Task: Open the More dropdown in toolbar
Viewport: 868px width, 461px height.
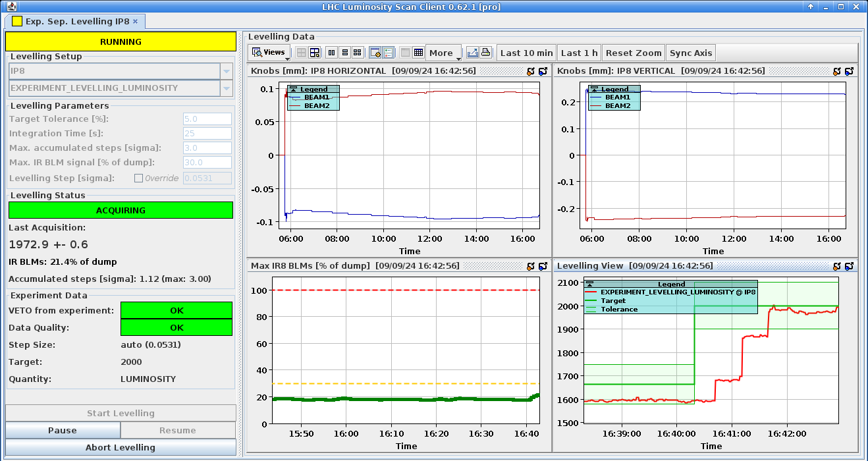Action: (x=444, y=53)
